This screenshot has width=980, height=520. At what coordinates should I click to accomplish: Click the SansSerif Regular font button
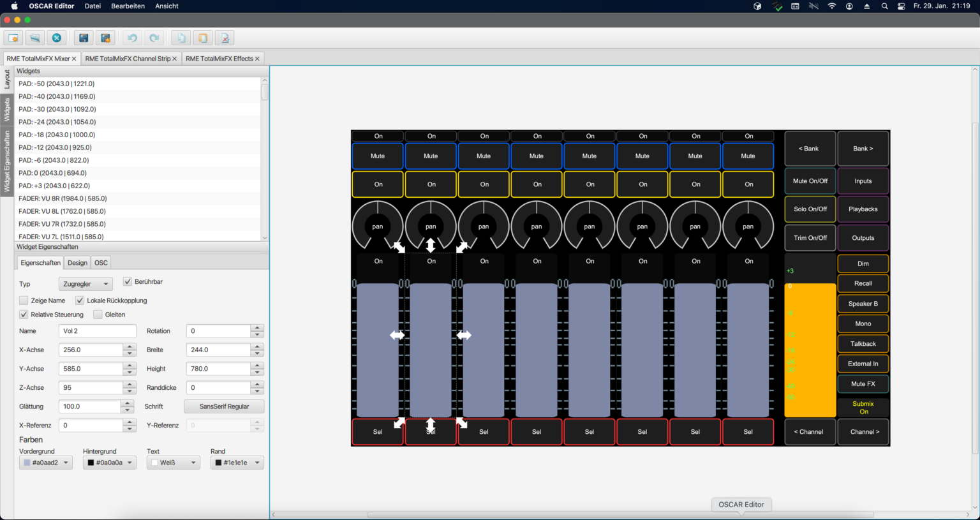point(224,406)
